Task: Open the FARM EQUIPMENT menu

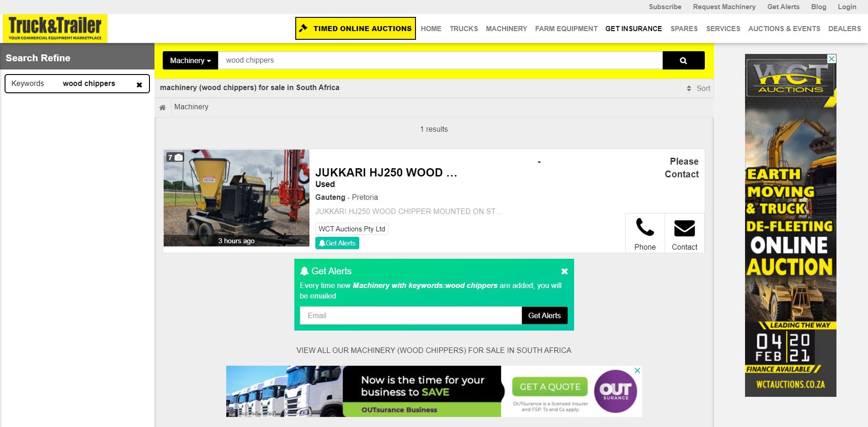Action: (x=566, y=28)
